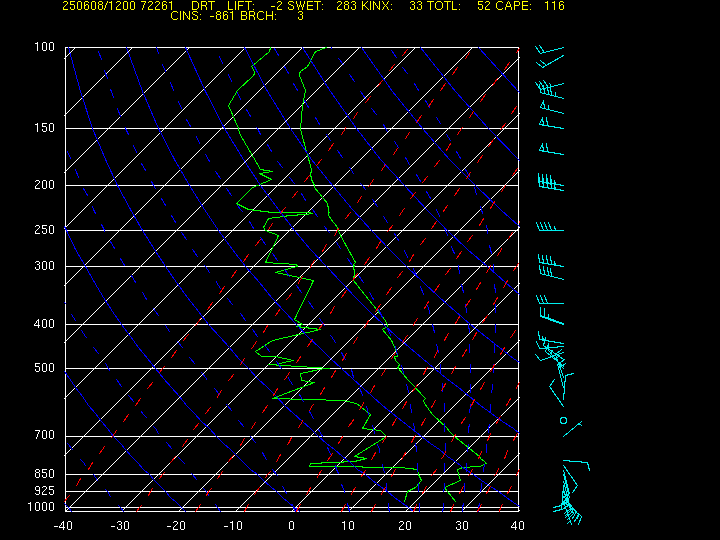
Task: Click the 700 pressure level label
Action: tap(45, 435)
